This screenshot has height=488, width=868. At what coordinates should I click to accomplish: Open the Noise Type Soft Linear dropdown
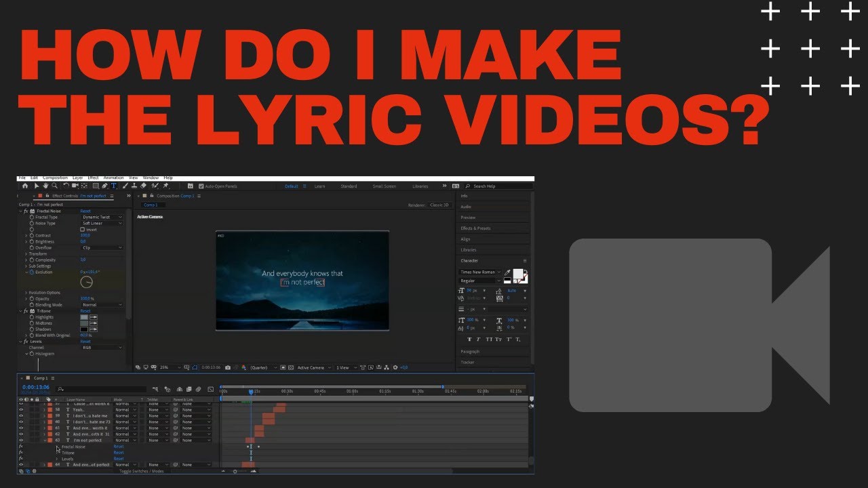tap(102, 223)
